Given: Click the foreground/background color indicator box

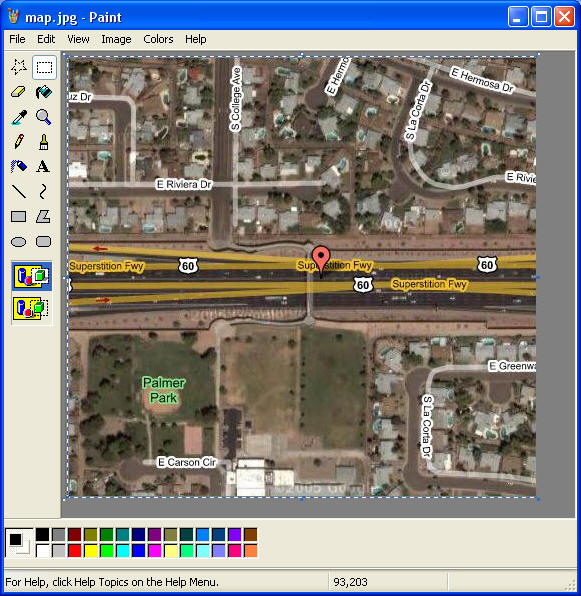Looking at the screenshot, I should click(x=19, y=543).
